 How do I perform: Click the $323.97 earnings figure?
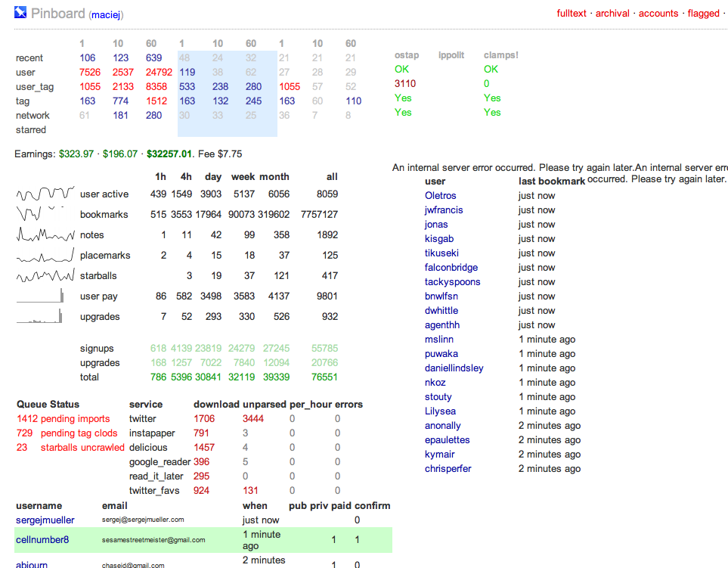point(76,154)
